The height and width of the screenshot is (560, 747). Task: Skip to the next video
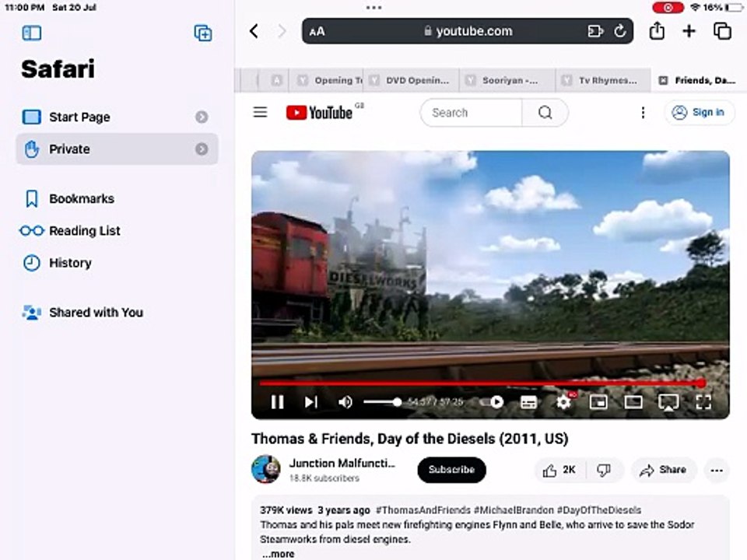pos(311,402)
